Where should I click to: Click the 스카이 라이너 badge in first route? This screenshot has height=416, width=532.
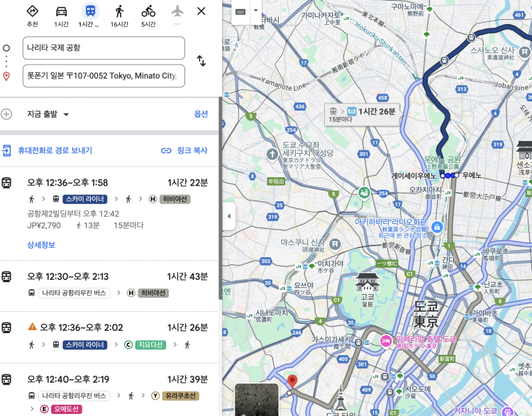pyautogui.click(x=85, y=199)
